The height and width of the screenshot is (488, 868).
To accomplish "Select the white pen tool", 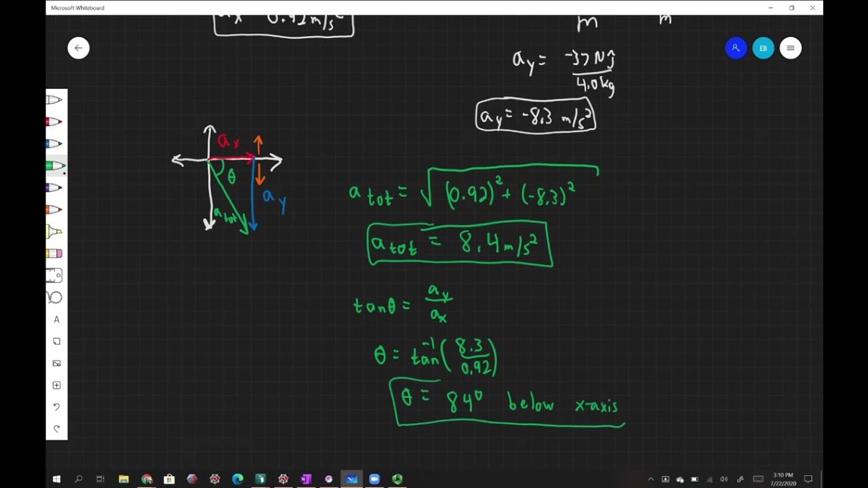I will click(x=56, y=100).
